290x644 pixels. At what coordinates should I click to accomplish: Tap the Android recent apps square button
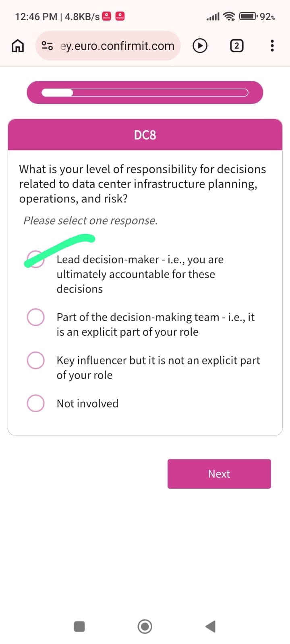(79, 627)
